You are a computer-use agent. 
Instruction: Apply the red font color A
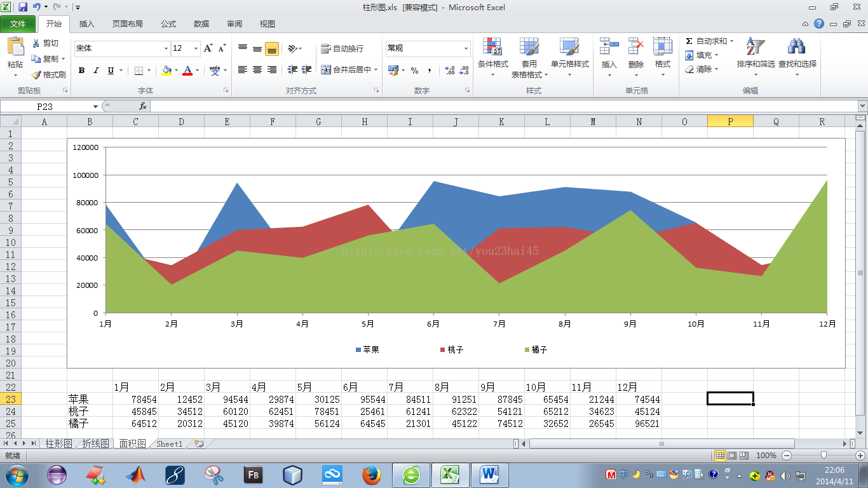click(187, 71)
